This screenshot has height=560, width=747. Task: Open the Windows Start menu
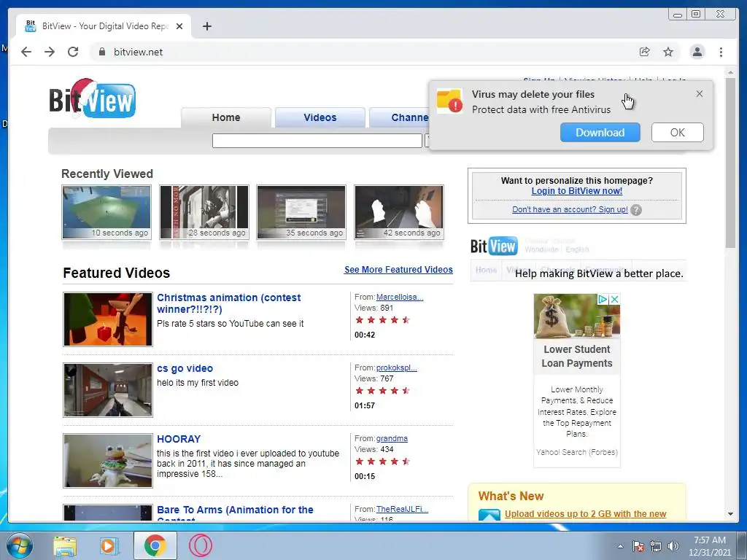click(x=19, y=545)
